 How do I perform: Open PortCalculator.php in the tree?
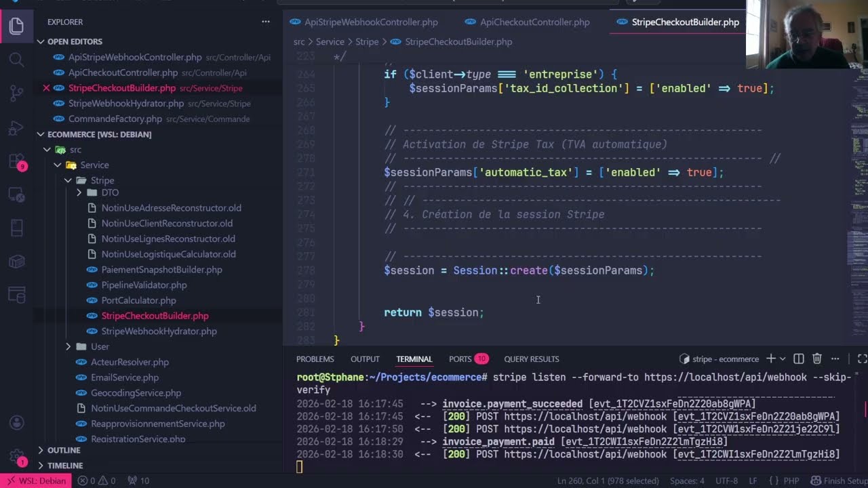point(138,300)
